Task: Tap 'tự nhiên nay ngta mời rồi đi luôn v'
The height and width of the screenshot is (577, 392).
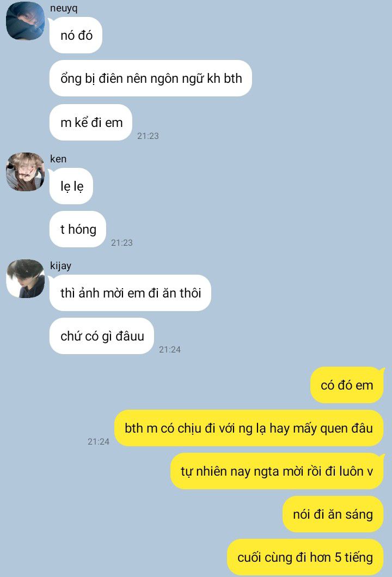Action: (x=277, y=471)
